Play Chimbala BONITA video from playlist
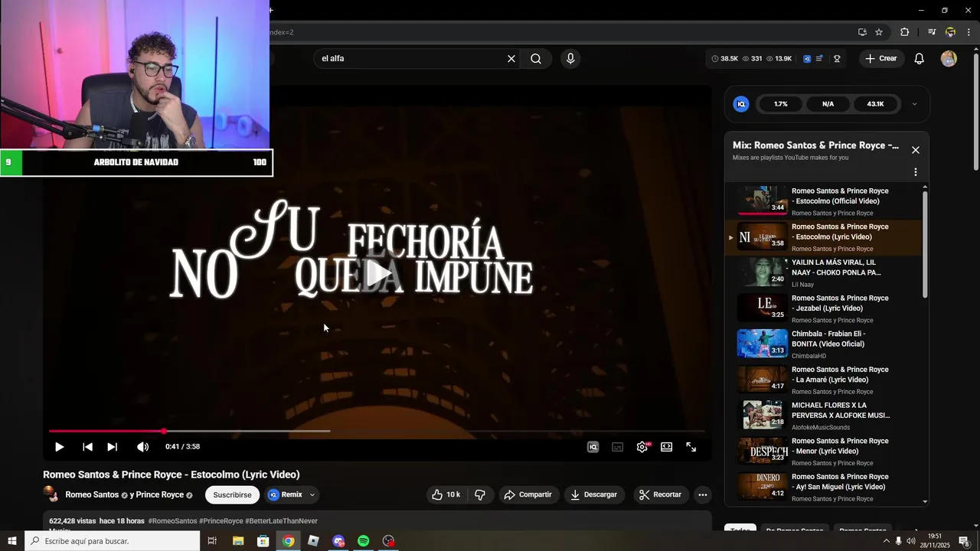 tap(824, 344)
